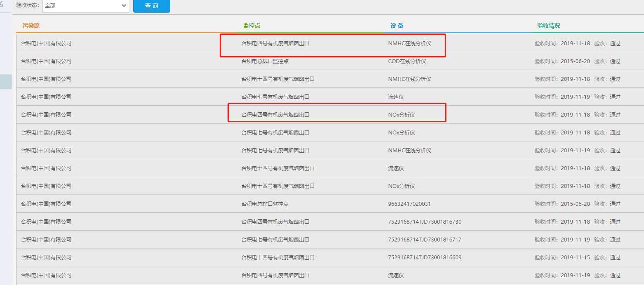Click acceptance info 2015-06-20 in the 96632417020031 row
Screen dimensions: 644x285
(x=577, y=204)
